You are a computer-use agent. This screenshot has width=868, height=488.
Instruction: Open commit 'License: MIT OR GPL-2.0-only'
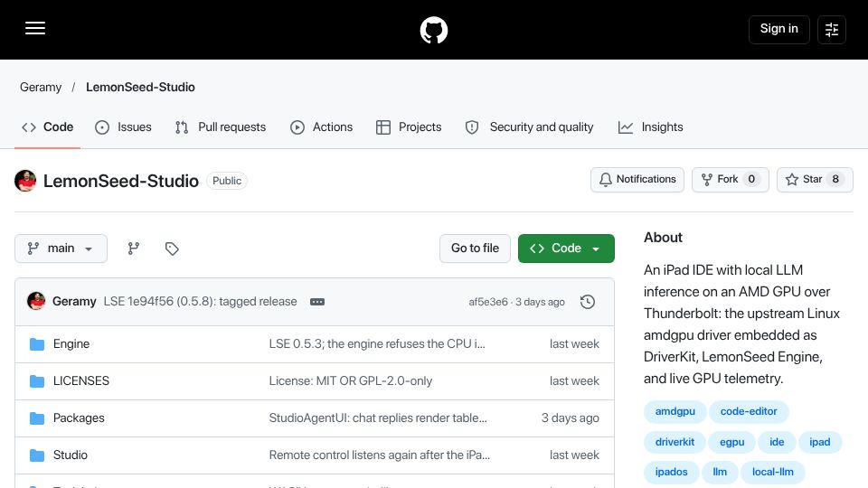[351, 381]
